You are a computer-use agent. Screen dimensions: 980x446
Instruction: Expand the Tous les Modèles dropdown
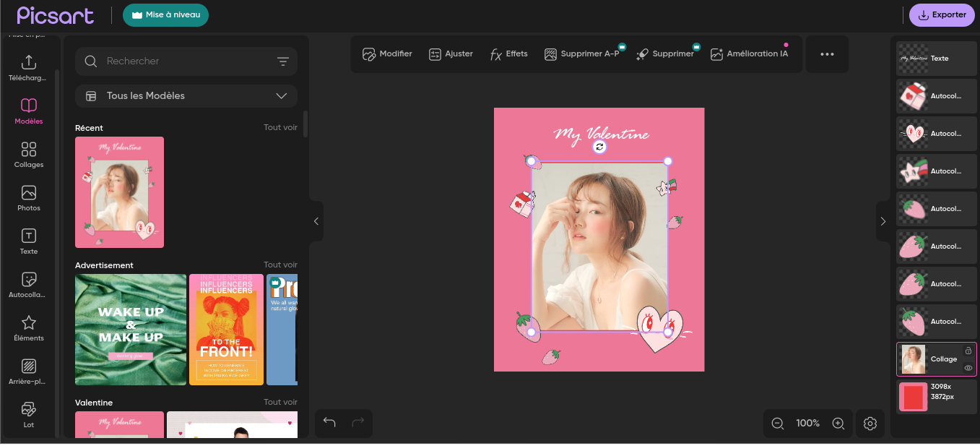pyautogui.click(x=186, y=96)
